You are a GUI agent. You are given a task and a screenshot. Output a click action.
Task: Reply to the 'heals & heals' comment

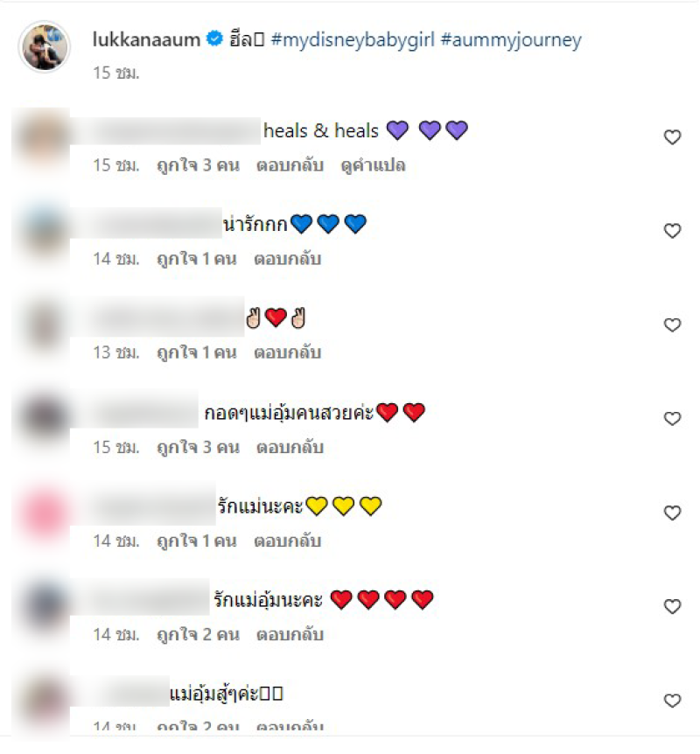(290, 165)
